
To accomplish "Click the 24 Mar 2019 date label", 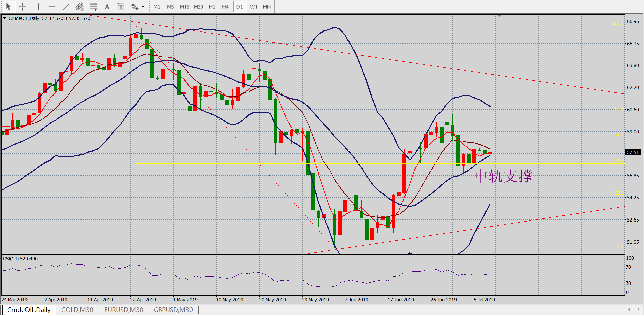I will click(14, 300).
